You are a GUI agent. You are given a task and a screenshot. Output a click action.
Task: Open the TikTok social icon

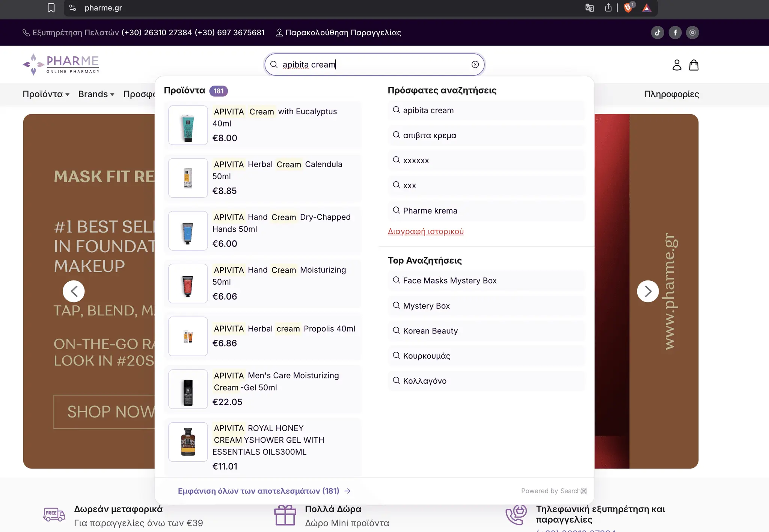[x=657, y=33]
